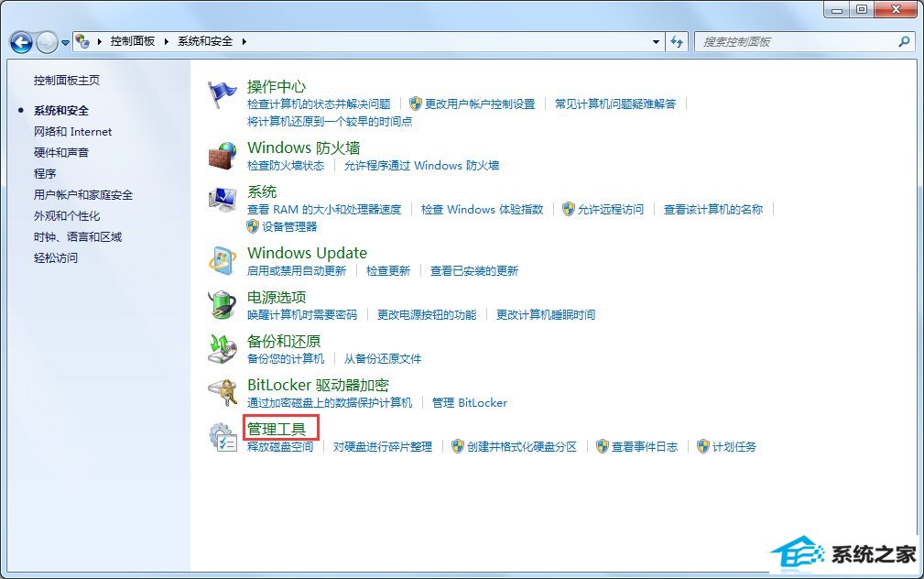Go back with the blue arrow button
This screenshot has width=924, height=579.
click(21, 42)
